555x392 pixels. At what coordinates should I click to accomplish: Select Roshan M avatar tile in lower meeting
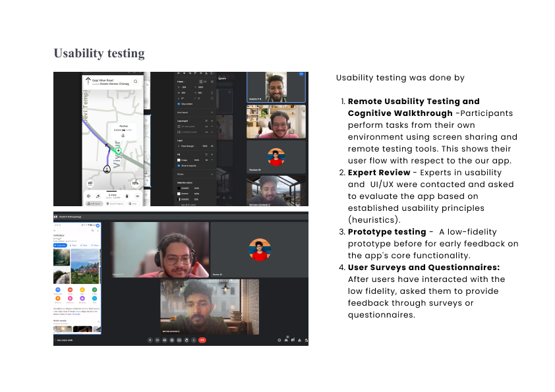tap(260, 250)
